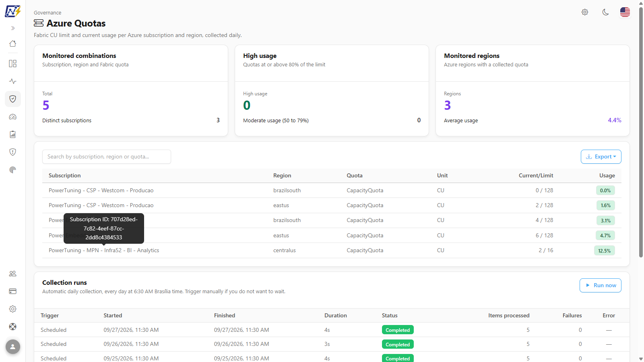The width and height of the screenshot is (644, 362).
Task: Open the speedometer gauge icon in sidebar
Action: tap(13, 117)
